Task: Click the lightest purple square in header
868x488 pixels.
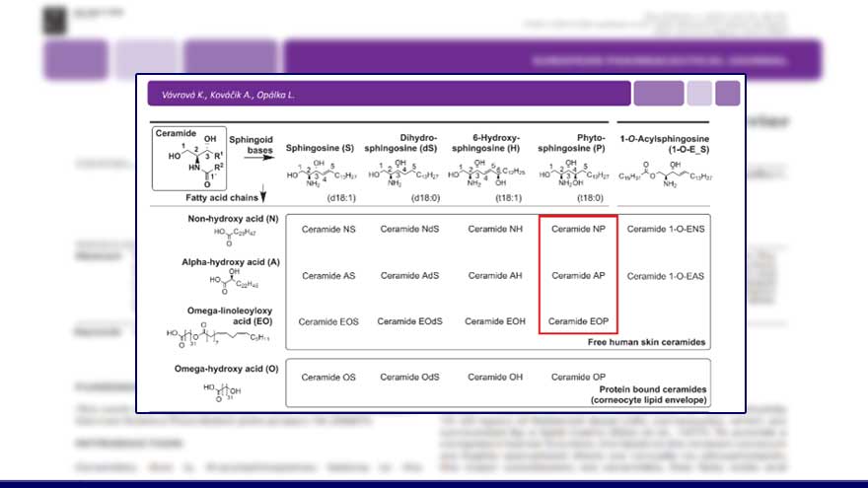Action: [x=699, y=94]
